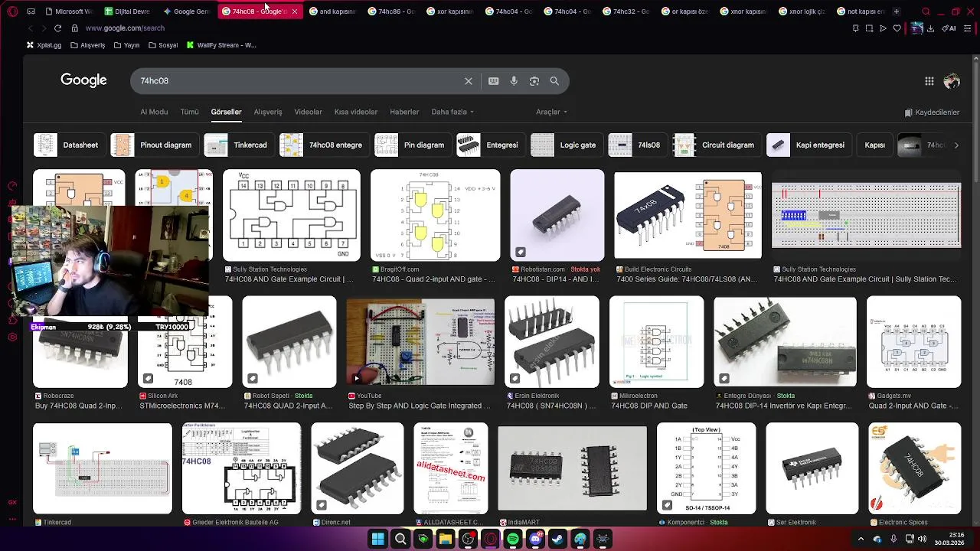Select the Tinkercad filter chip

tap(238, 145)
